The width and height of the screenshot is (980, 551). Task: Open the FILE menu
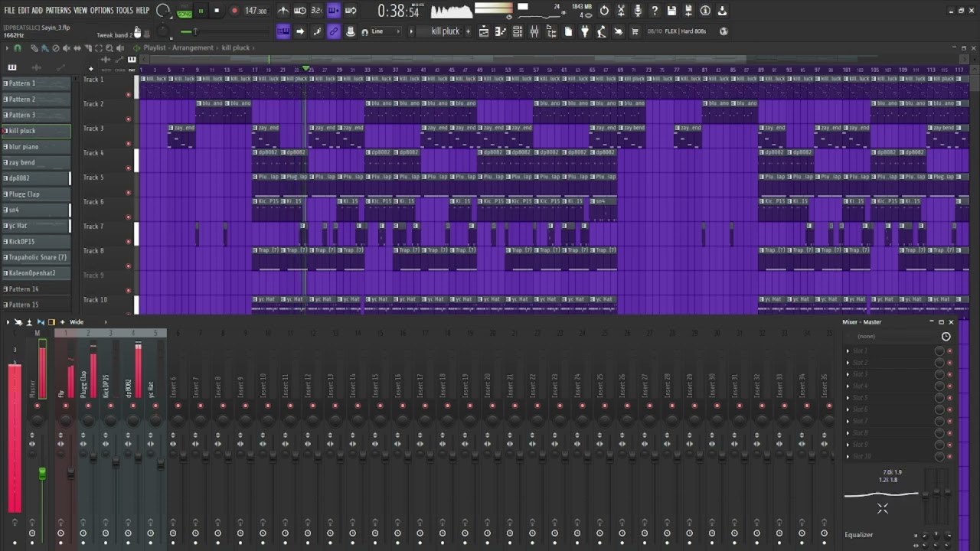9,11
